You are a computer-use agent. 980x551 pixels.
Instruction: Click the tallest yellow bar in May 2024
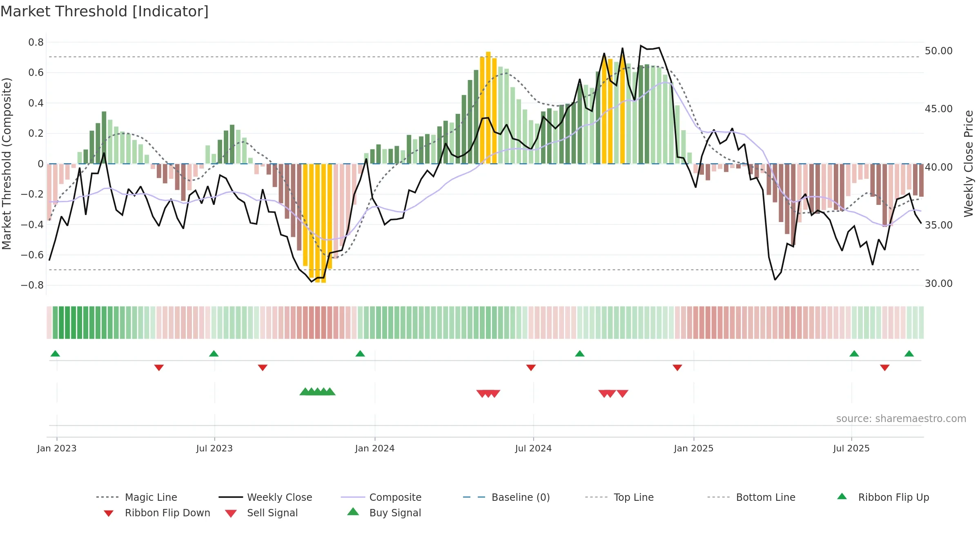point(488,108)
